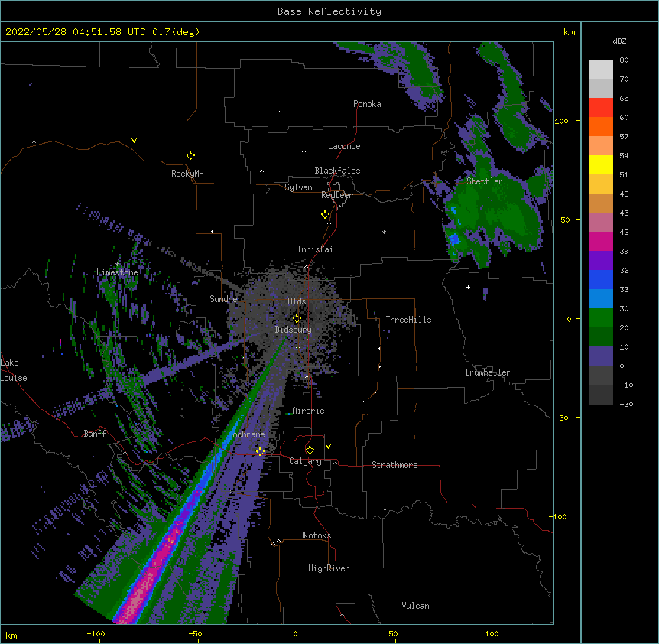Click the Sundre town label

[223, 299]
